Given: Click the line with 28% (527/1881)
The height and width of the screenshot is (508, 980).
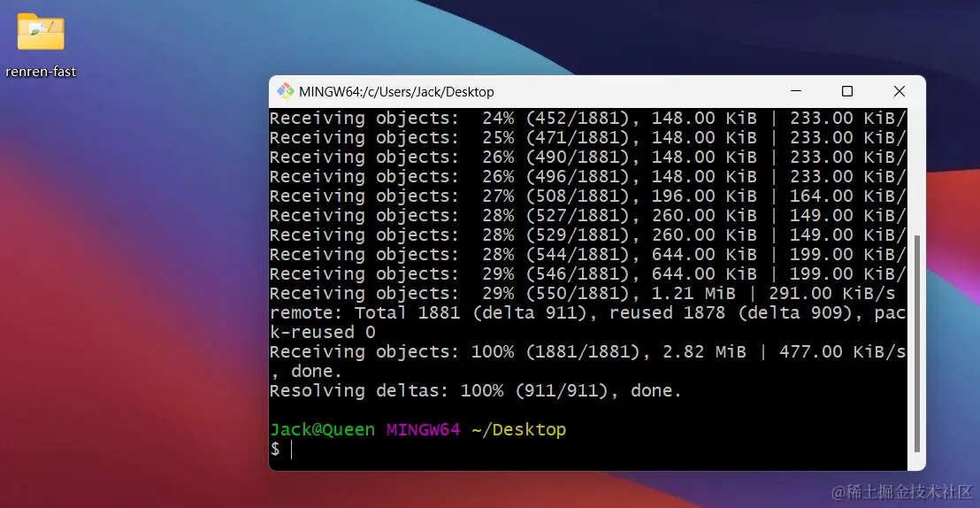Looking at the screenshot, I should coord(587,215).
